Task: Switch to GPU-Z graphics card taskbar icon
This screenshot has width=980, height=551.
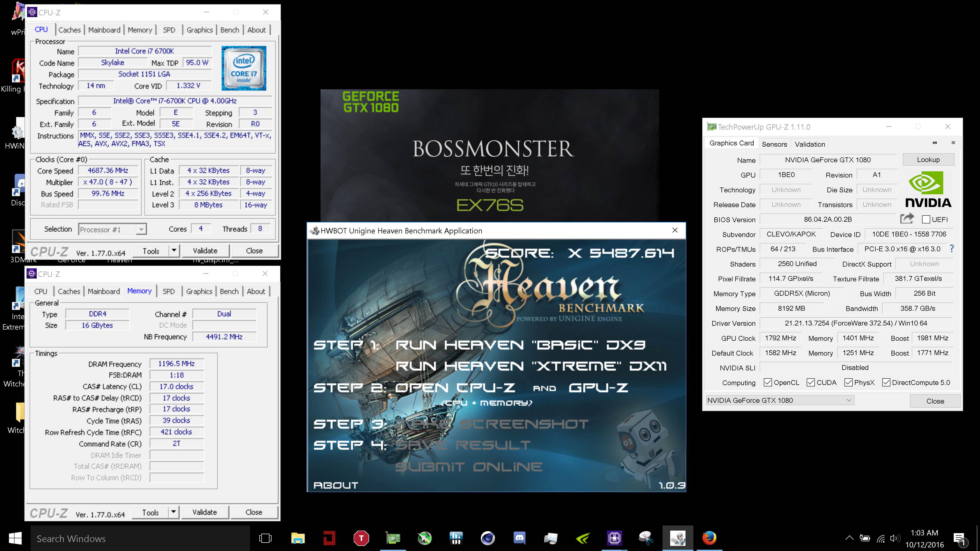Action: 393,538
